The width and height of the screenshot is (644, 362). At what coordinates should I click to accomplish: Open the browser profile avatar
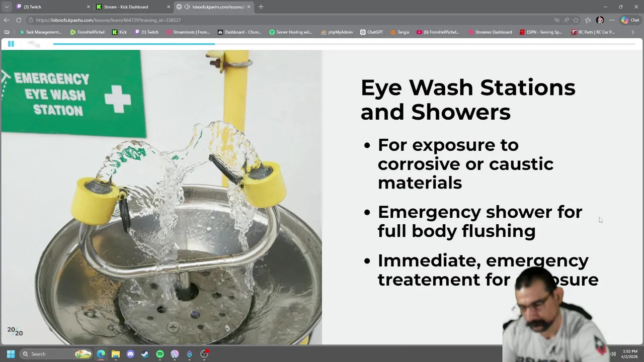tap(600, 20)
